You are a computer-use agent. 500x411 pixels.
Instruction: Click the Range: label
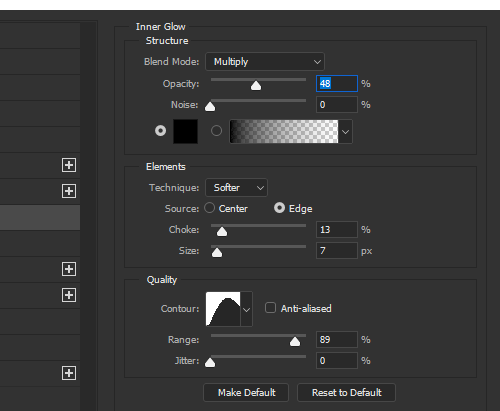point(183,340)
